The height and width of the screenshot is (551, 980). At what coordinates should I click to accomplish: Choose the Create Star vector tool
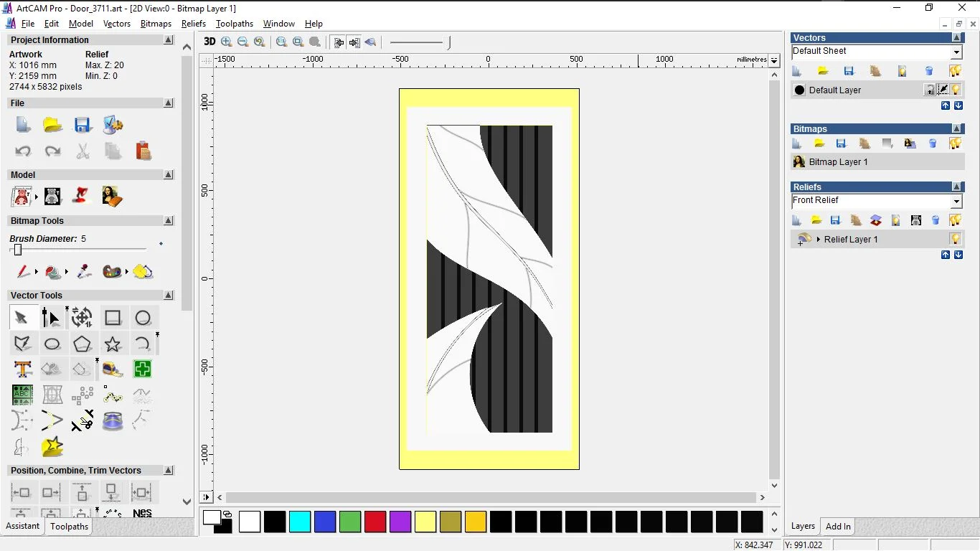[113, 344]
